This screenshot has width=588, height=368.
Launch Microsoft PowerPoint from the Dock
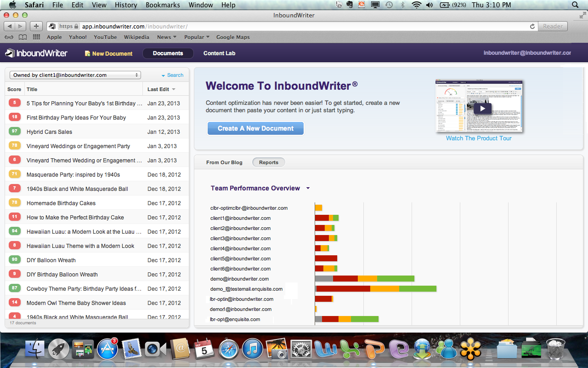374,349
